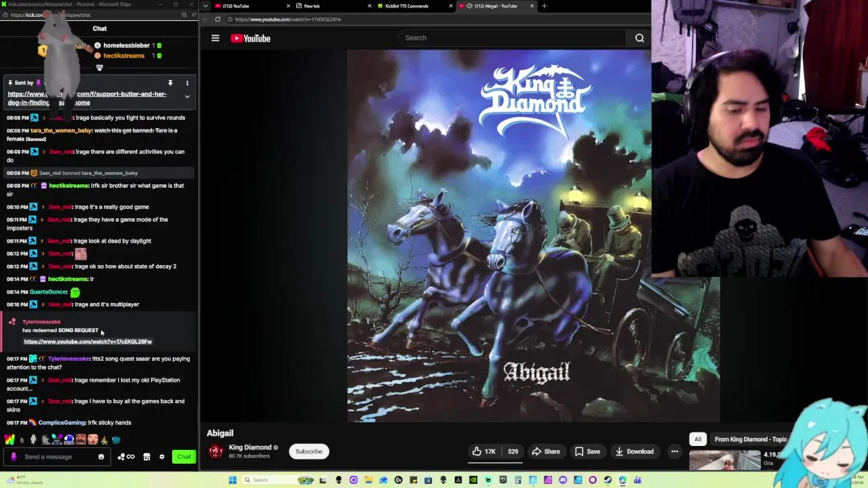Open the Windows Start button

pyautogui.click(x=233, y=480)
